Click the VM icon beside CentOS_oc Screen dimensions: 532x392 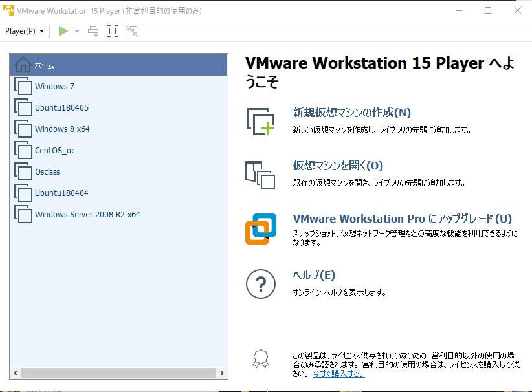point(23,150)
